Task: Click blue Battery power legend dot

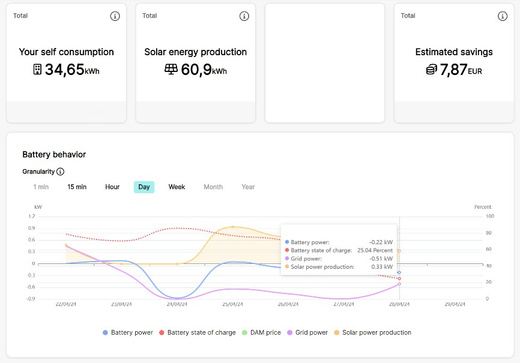Action: [105, 333]
